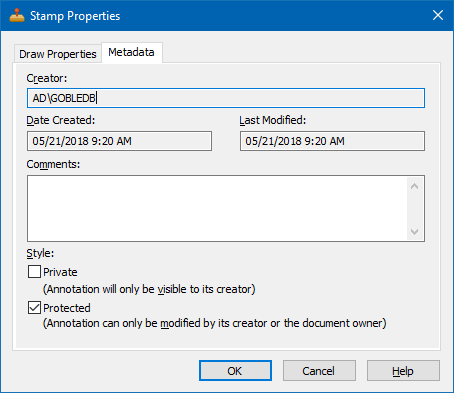Click the Comments scrollbar track
The image size is (454, 393).
click(415, 209)
